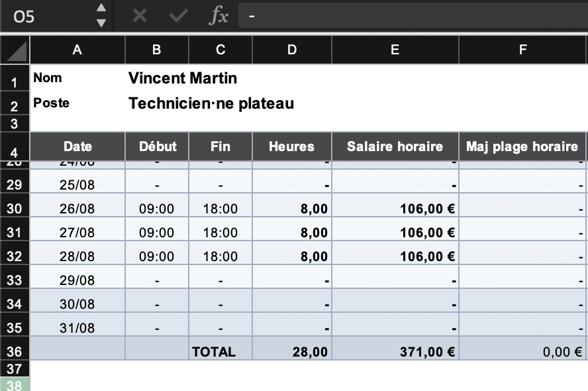The height and width of the screenshot is (391, 588).
Task: Click the cancel entry X icon
Action: click(139, 17)
